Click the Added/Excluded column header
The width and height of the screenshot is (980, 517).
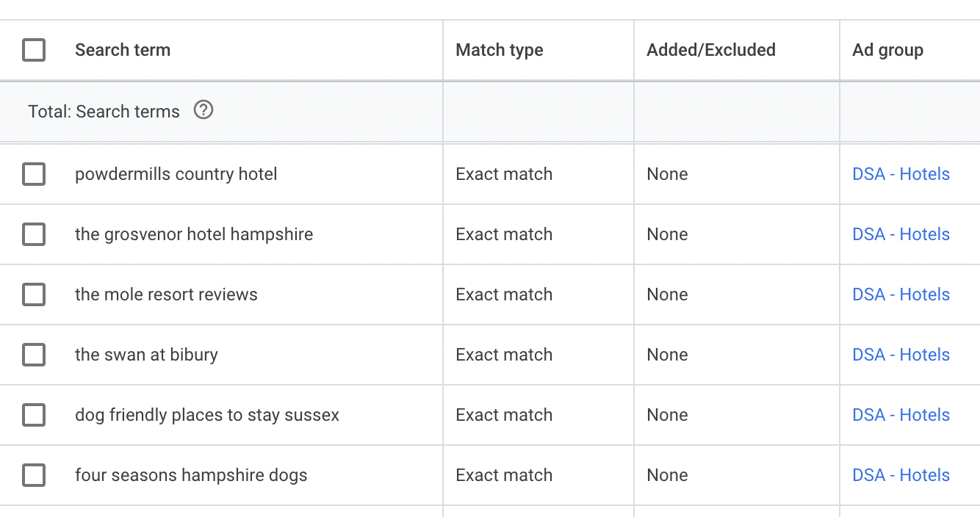pyautogui.click(x=711, y=50)
